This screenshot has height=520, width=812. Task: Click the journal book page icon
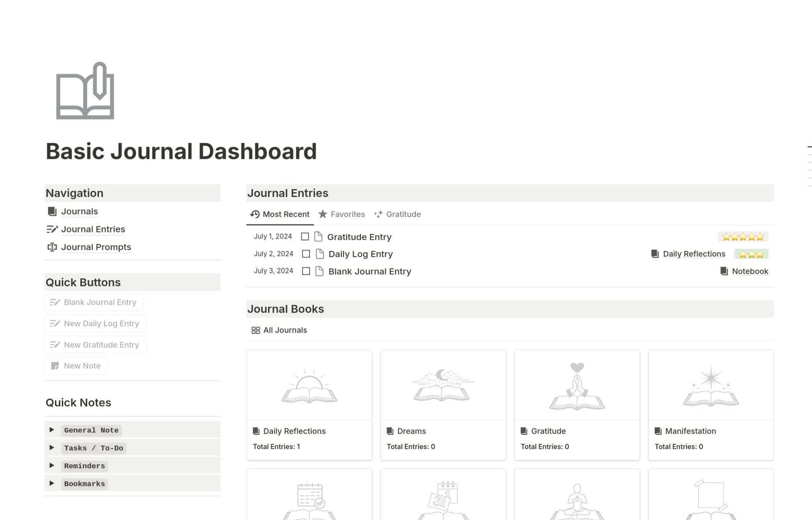pos(85,91)
